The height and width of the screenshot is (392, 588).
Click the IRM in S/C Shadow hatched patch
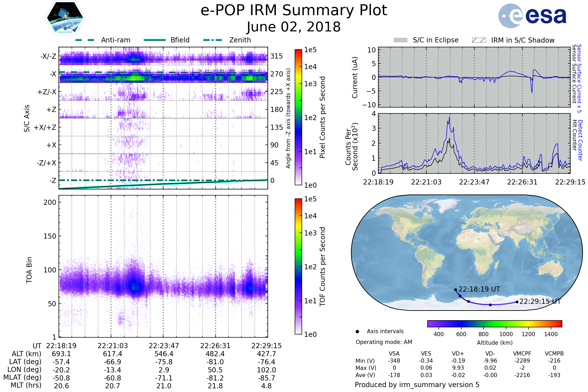[x=479, y=40]
